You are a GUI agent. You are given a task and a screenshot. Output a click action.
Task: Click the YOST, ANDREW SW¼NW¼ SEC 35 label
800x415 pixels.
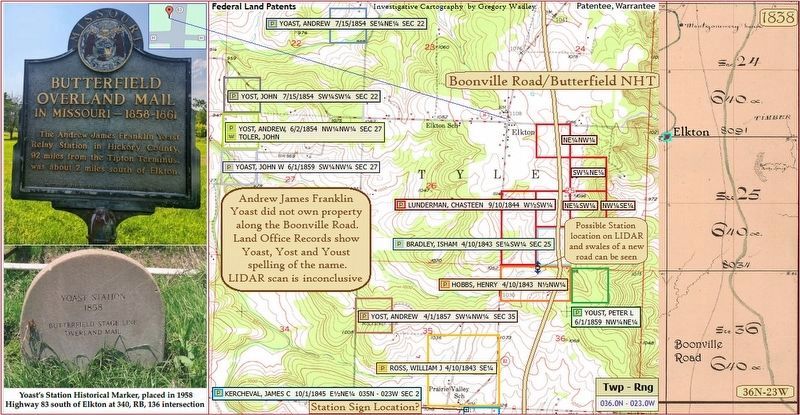tap(437, 316)
